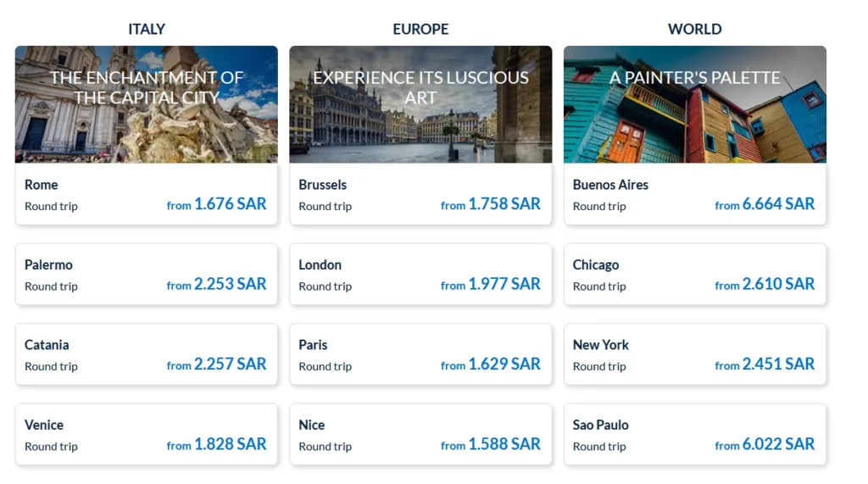Select the WORLD column heading
Viewport: 868px width, 484px height.
[x=695, y=29]
